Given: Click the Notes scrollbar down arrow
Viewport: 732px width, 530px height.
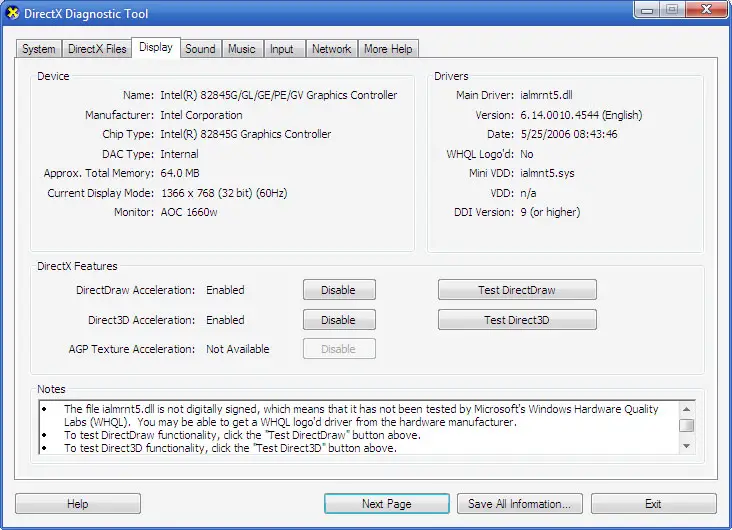Looking at the screenshot, I should (x=686, y=446).
